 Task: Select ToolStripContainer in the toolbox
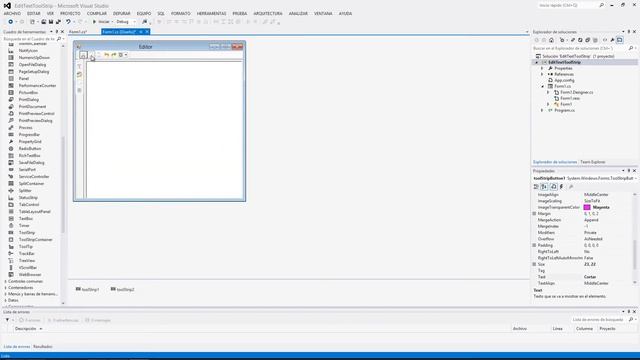coord(36,240)
